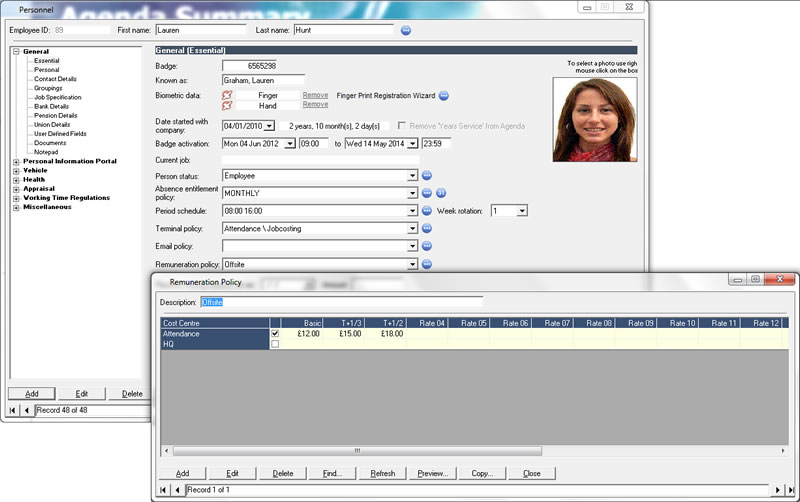800x502 pixels.
Task: Click the blue icon next to Email policy
Action: coord(426,246)
